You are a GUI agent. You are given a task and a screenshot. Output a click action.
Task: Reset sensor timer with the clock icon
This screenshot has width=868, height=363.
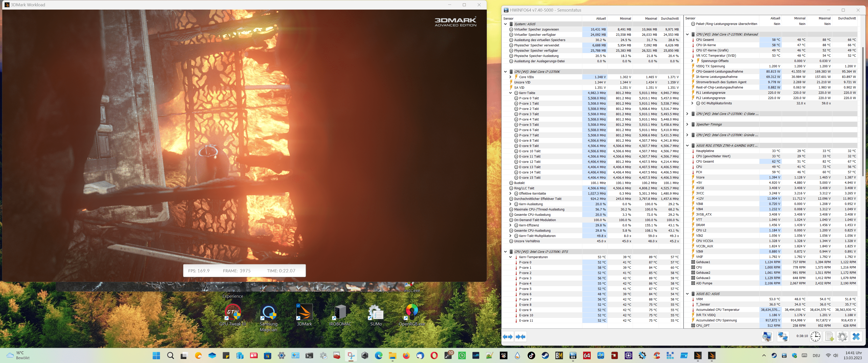click(x=816, y=336)
